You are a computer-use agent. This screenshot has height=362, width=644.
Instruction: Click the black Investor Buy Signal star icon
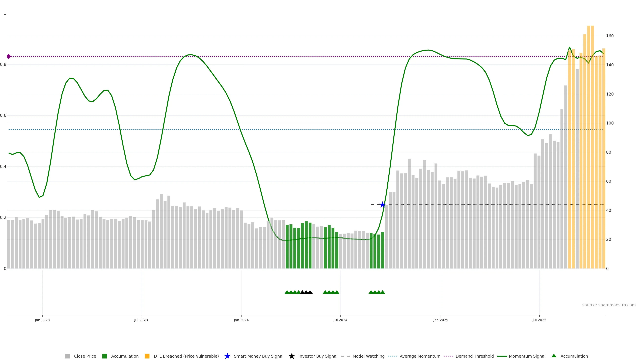tap(292, 356)
